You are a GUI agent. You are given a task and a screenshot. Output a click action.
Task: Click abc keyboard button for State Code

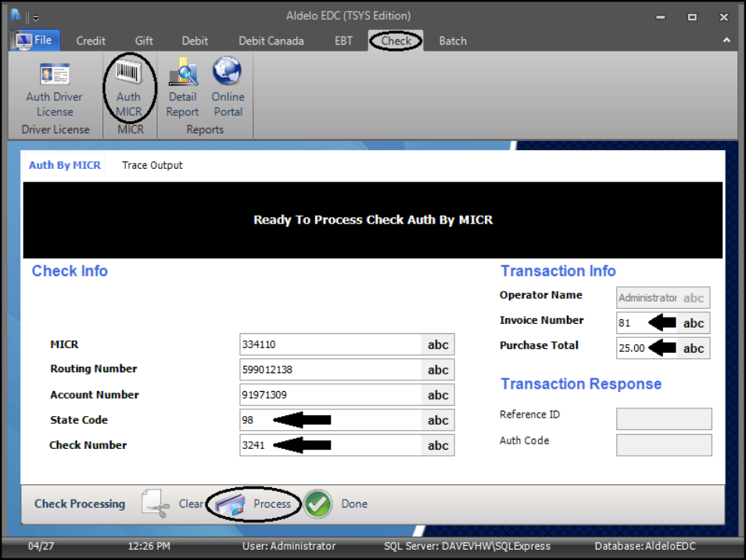[438, 420]
